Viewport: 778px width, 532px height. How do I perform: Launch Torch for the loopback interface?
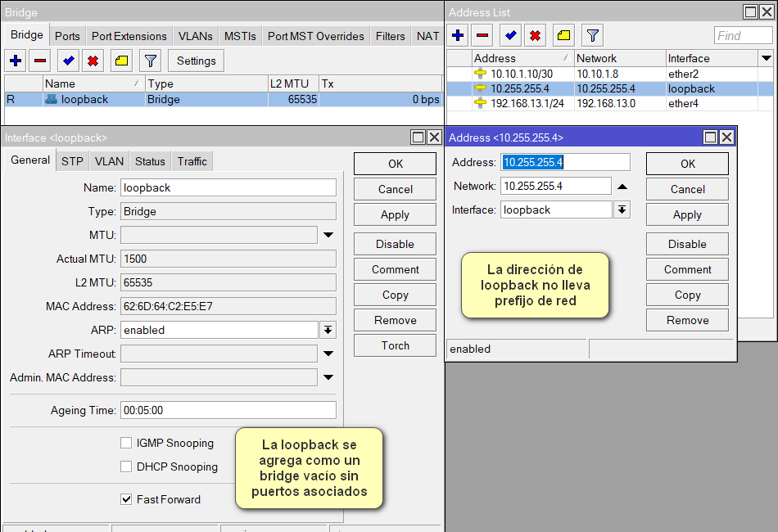click(x=395, y=345)
